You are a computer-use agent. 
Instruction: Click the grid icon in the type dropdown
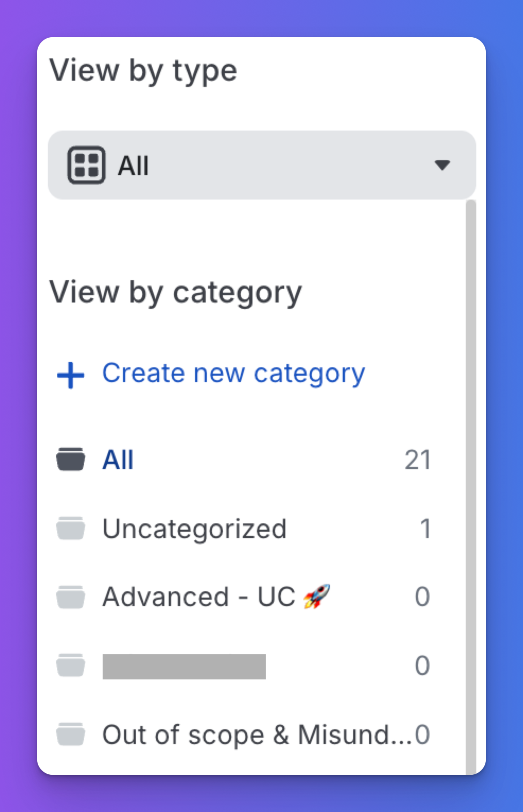[86, 165]
